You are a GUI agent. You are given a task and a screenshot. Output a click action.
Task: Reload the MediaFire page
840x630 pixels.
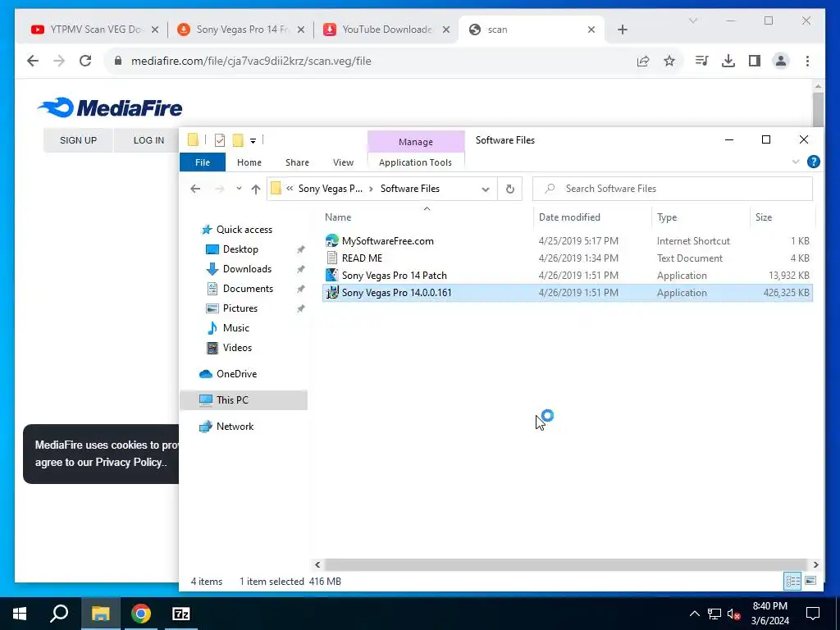85,61
